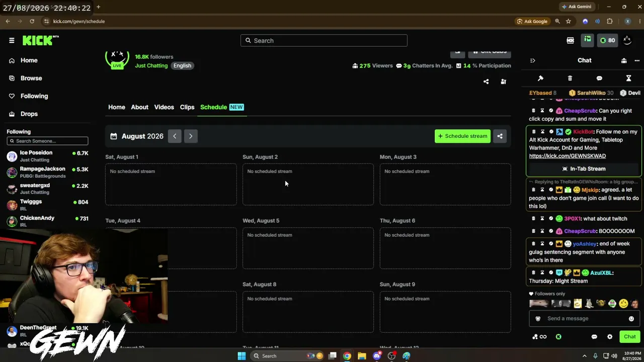Open ChickenAndy's channel from Following
This screenshot has height=362, width=644.
click(47, 221)
